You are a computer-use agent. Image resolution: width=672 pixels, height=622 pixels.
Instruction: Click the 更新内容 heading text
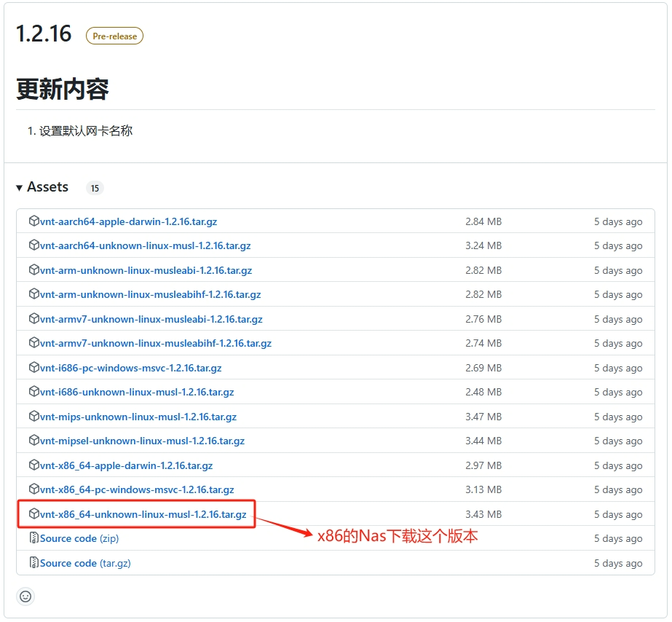(61, 89)
